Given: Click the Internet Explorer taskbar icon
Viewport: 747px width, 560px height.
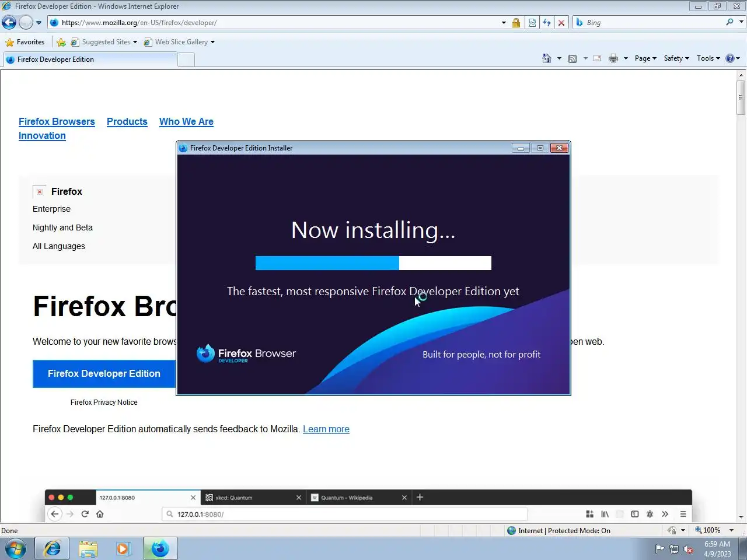Looking at the screenshot, I should point(52,549).
